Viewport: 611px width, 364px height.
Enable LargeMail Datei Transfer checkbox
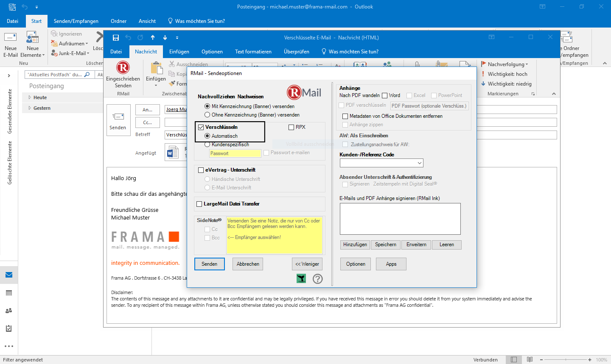click(199, 204)
